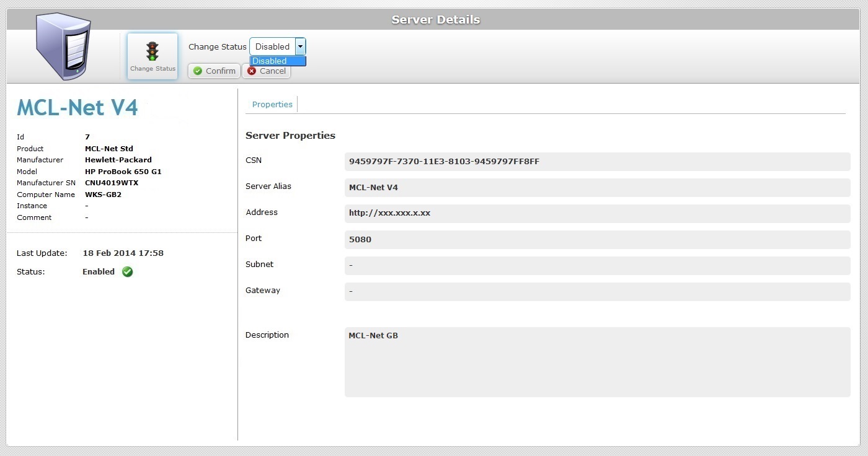Click the Manufacturer value Hewlett-Packard

pyautogui.click(x=118, y=160)
